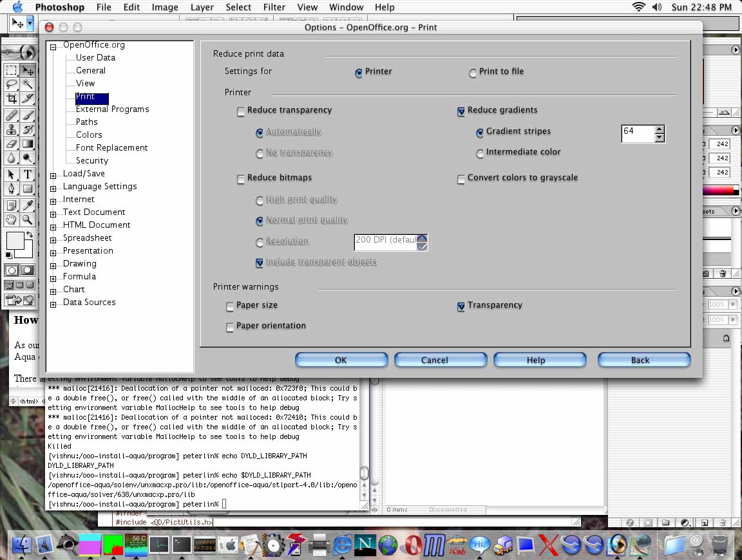Select the Crop tool

click(12, 98)
